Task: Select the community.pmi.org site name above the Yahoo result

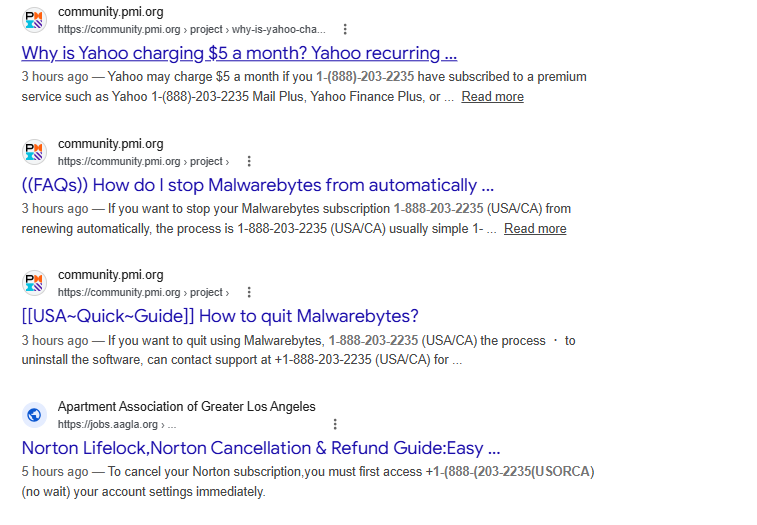Action: pyautogui.click(x=111, y=12)
